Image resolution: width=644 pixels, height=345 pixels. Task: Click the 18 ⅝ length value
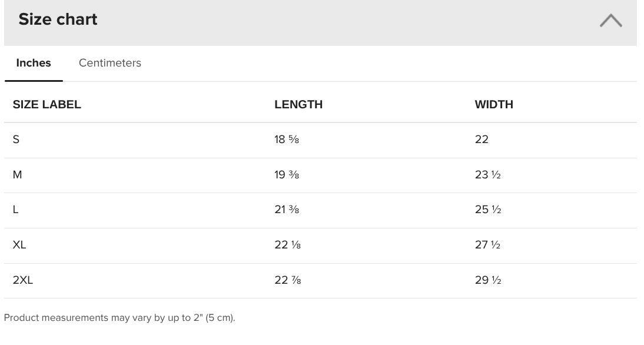click(287, 139)
